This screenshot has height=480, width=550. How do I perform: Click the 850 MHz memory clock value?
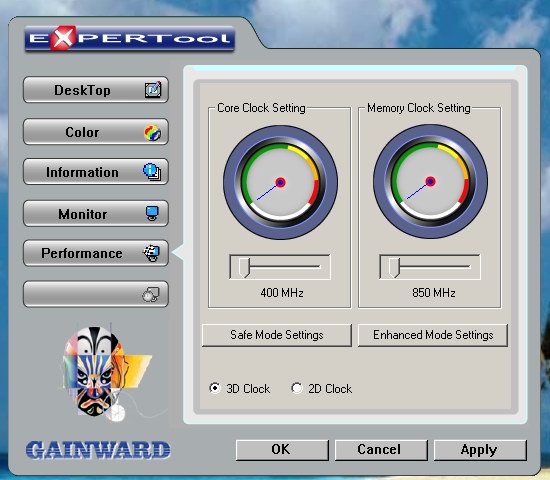coord(434,293)
